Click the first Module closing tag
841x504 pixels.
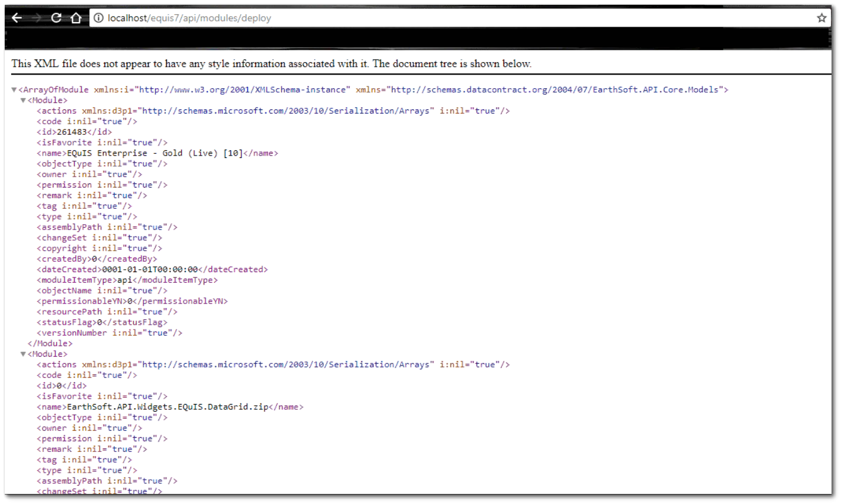50,344
